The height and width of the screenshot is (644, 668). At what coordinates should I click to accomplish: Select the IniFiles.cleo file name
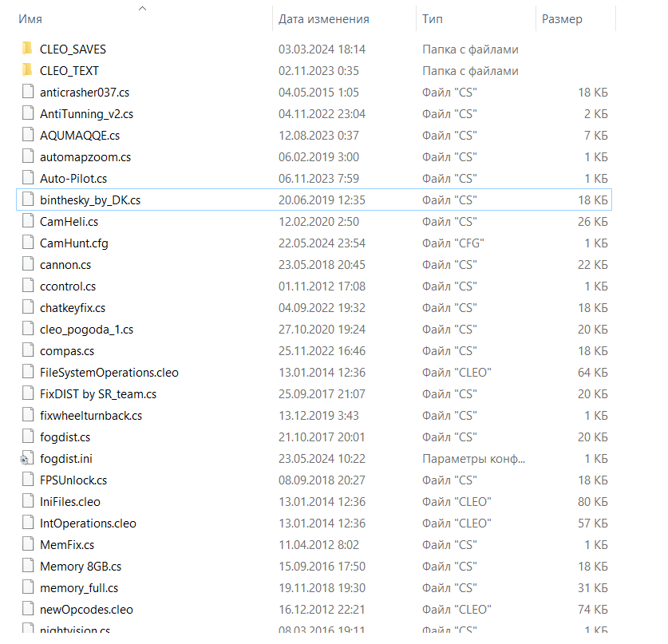[x=70, y=502]
